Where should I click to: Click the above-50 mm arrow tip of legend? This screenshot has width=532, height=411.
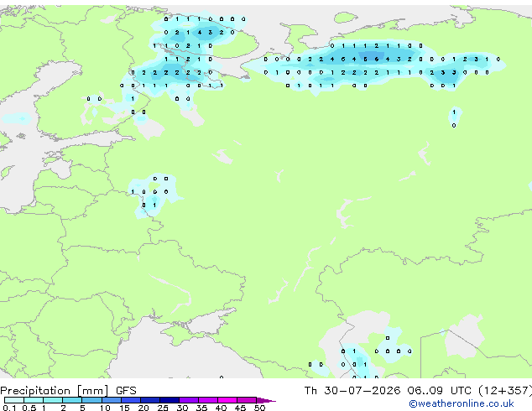(266, 400)
